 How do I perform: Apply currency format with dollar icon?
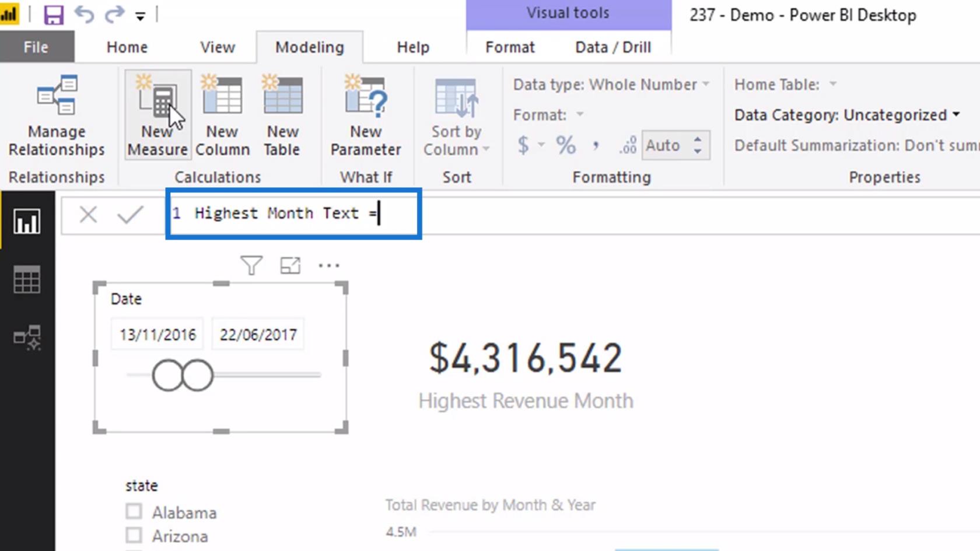pyautogui.click(x=523, y=145)
